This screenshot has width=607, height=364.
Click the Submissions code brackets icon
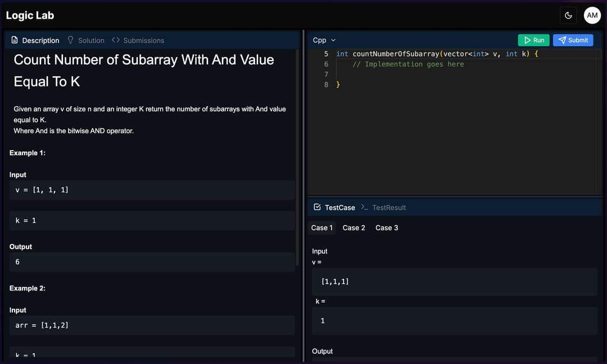click(x=115, y=40)
